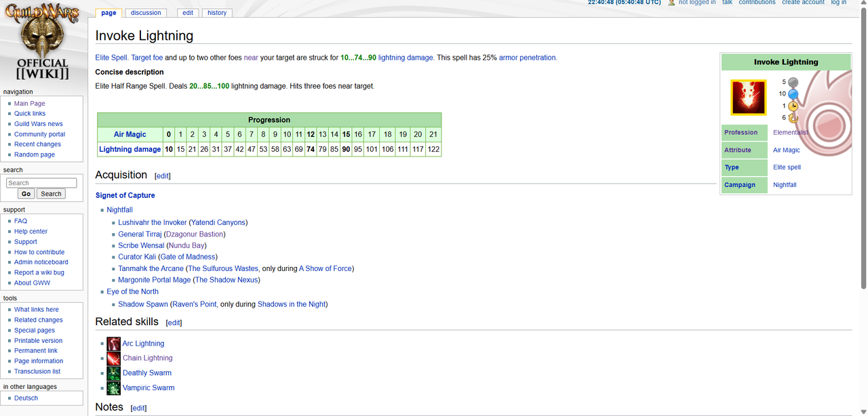Click the not logged in user icon
The height and width of the screenshot is (416, 868).
click(x=671, y=3)
